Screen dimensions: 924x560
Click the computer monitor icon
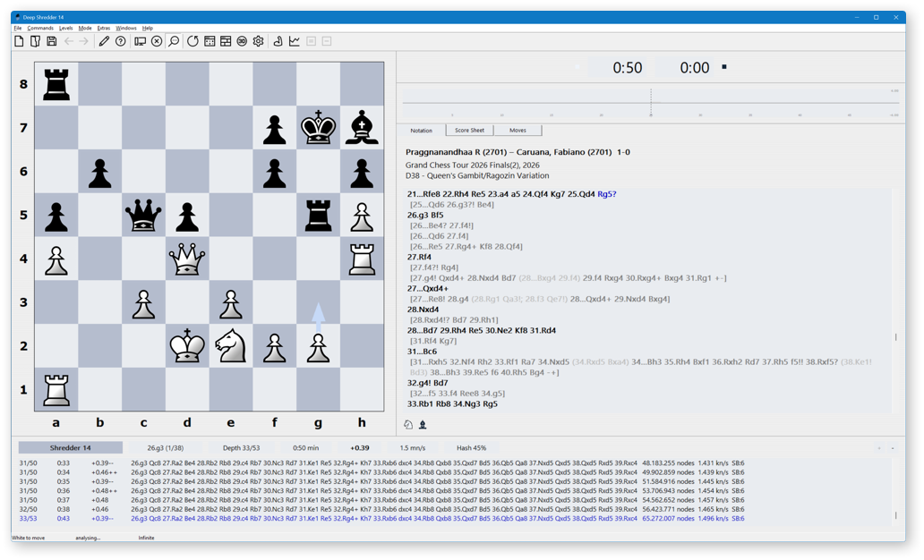(x=141, y=41)
